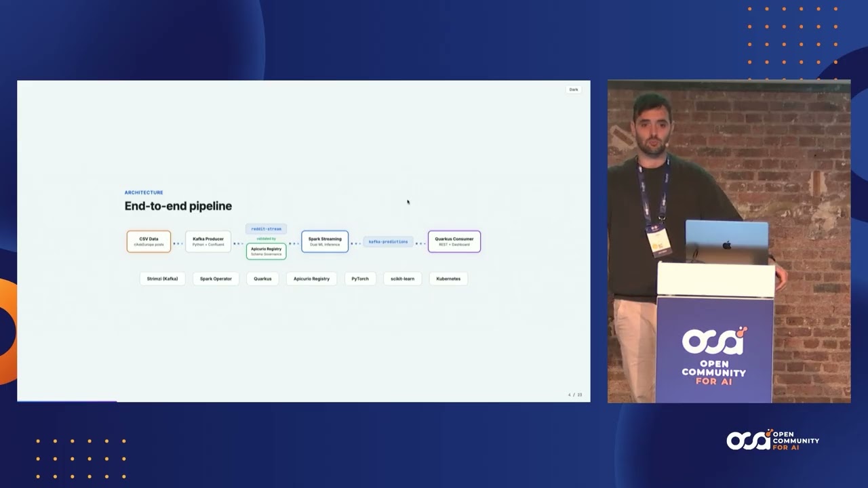The image size is (868, 488).
Task: Select the Kafka Producer pipeline box
Action: (208, 241)
